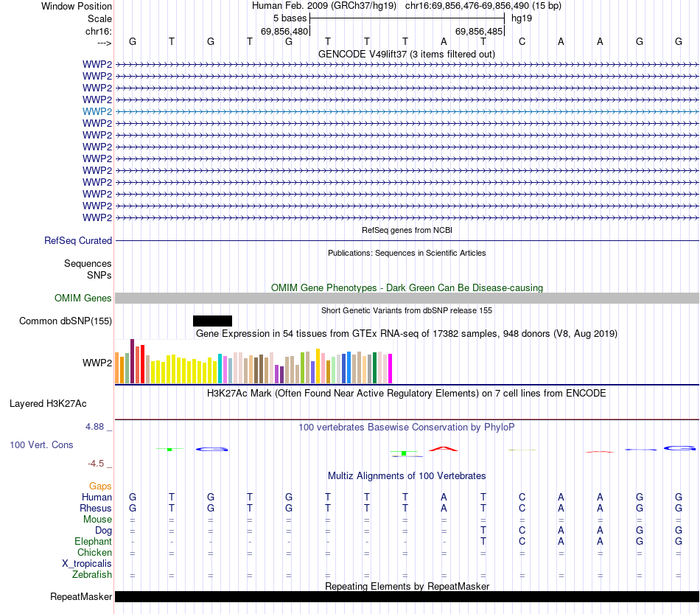Screen dimensions: 700x614
Task: Select the Mouse alignment row label
Action: pyautogui.click(x=97, y=520)
